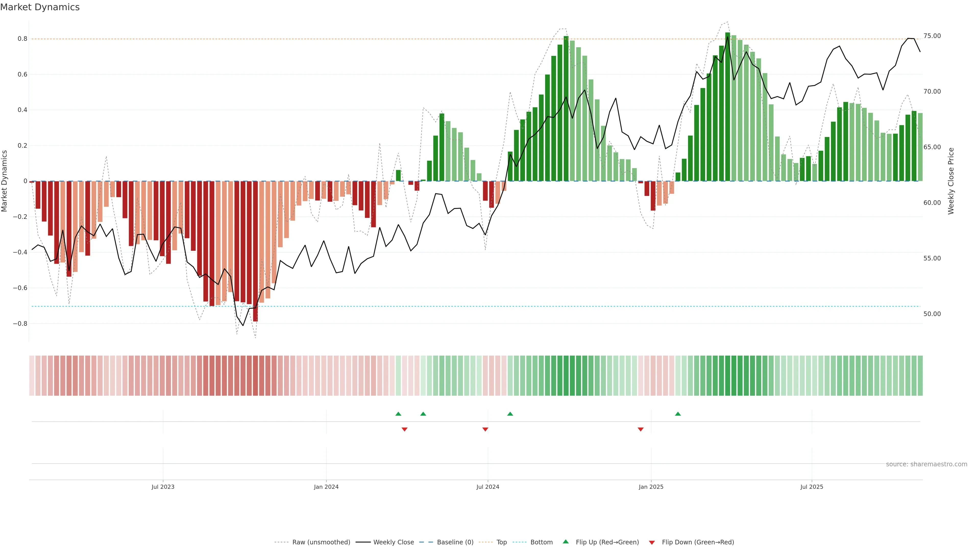Viewport: 980px width, 551px height.
Task: Click the source: sharemaestro.com text
Action: pyautogui.click(x=926, y=464)
